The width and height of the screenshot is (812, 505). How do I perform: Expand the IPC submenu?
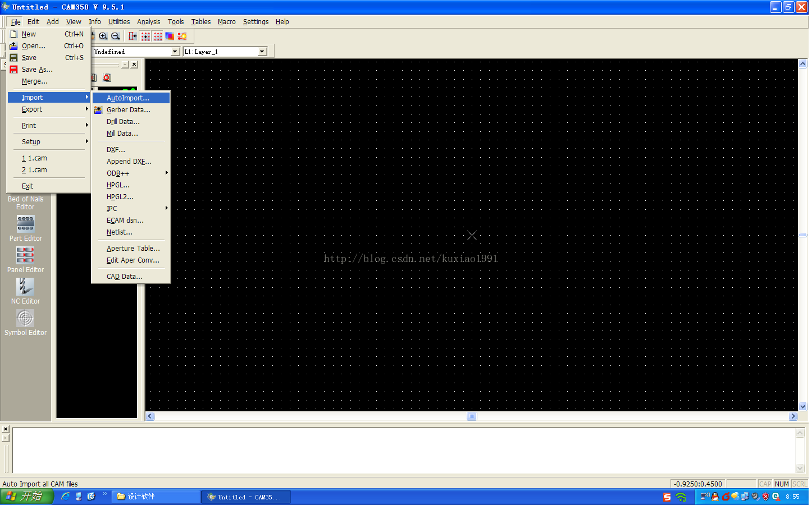(x=131, y=209)
